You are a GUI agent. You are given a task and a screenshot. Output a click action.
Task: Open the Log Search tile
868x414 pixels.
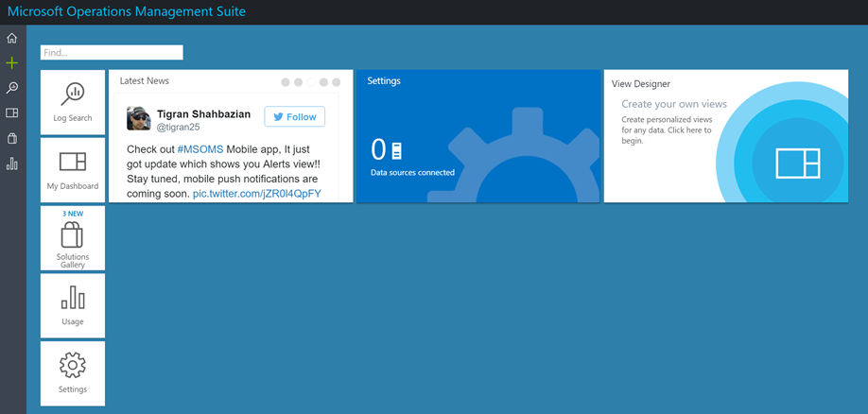(73, 102)
